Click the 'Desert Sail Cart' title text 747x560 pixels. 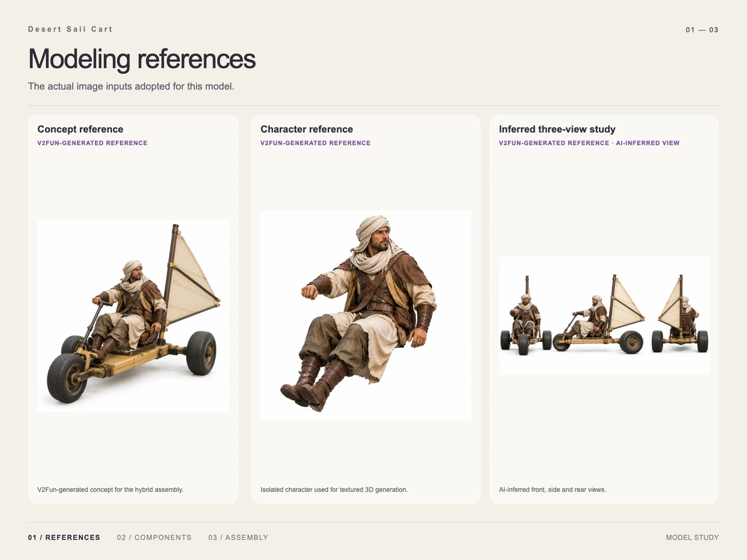click(70, 29)
